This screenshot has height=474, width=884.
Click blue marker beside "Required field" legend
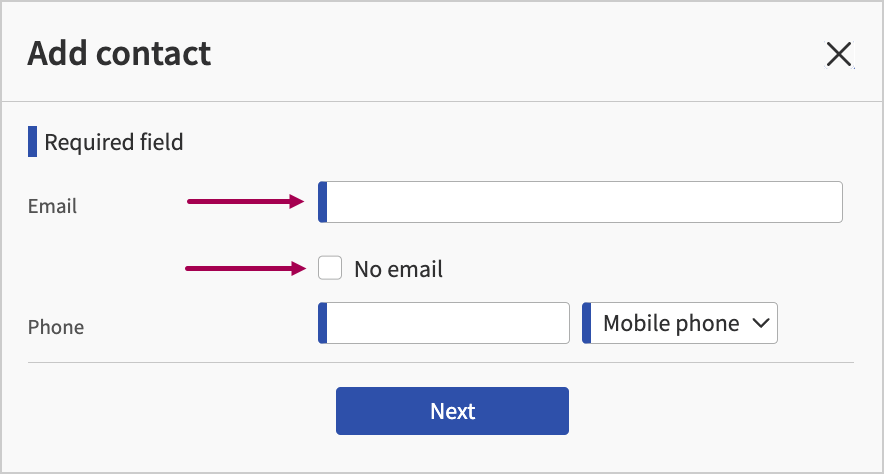click(x=32, y=142)
